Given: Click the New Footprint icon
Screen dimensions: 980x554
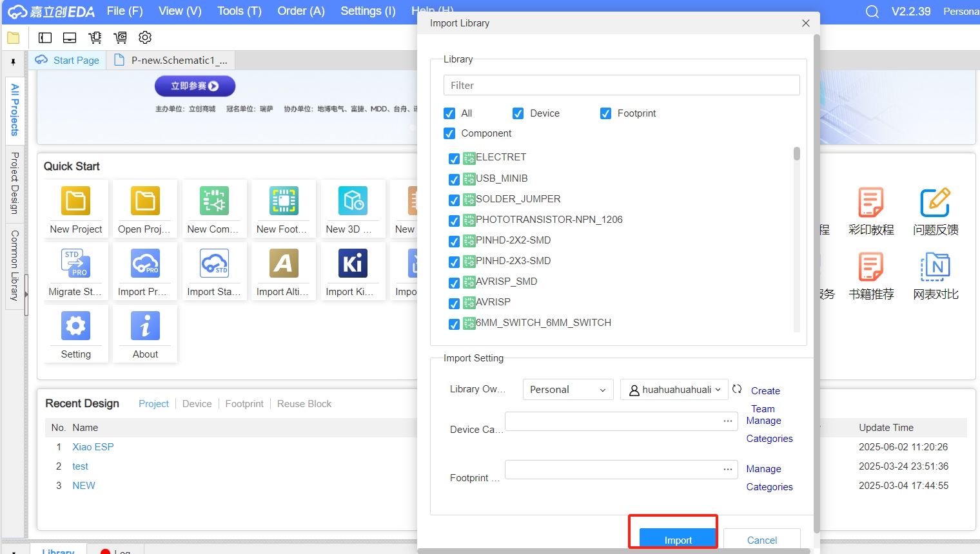Looking at the screenshot, I should point(284,201).
